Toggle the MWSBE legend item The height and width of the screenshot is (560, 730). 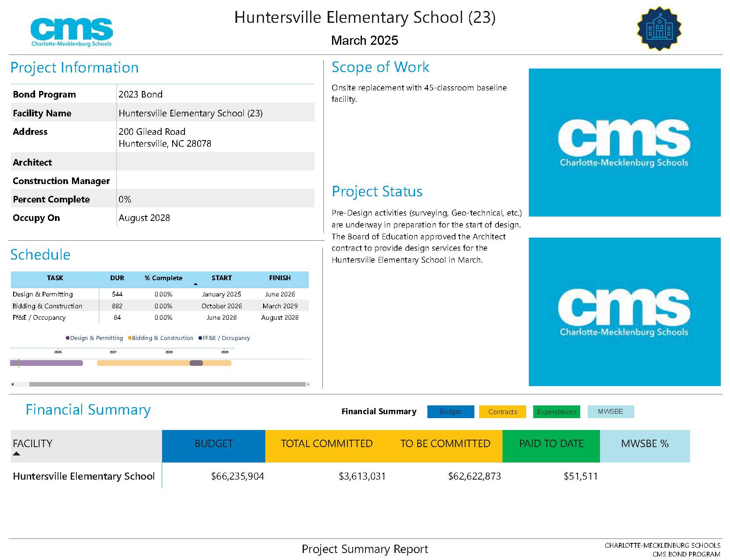point(611,412)
